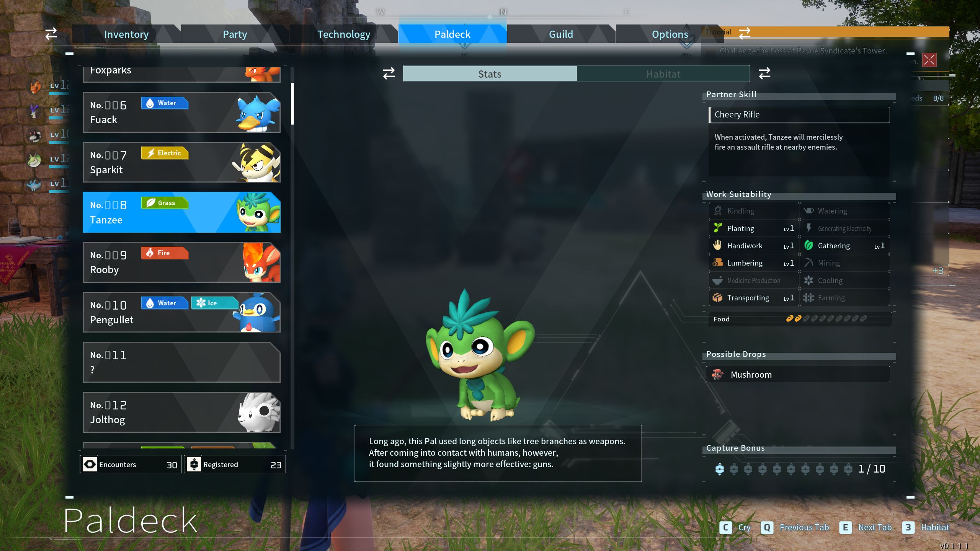This screenshot has height=551, width=980.
Task: Select the Guild menu tab
Action: [561, 33]
